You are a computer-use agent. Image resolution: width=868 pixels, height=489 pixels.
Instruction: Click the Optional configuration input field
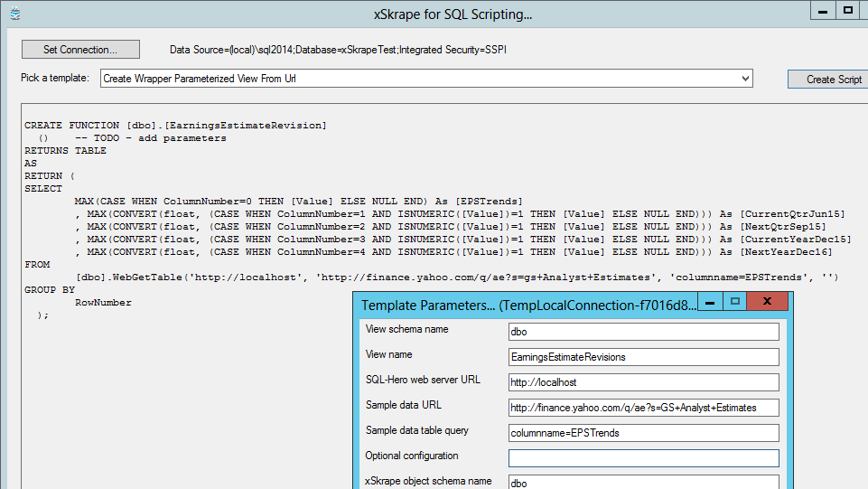click(x=644, y=458)
